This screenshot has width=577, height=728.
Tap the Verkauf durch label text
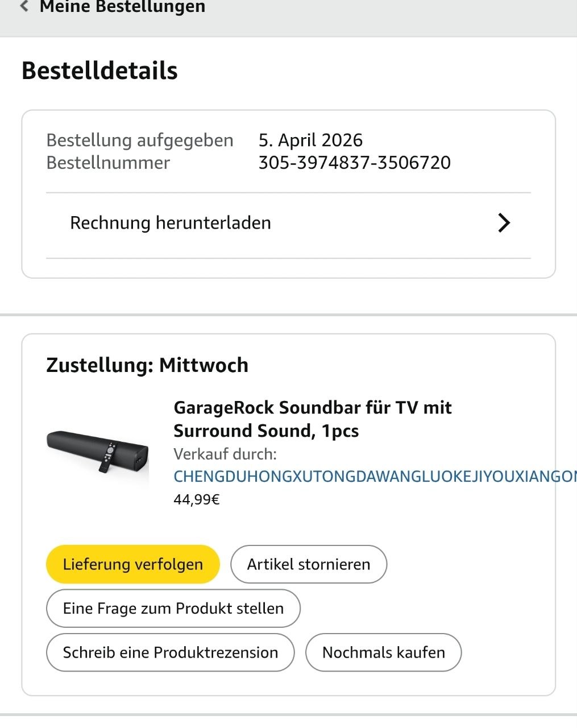tap(225, 454)
